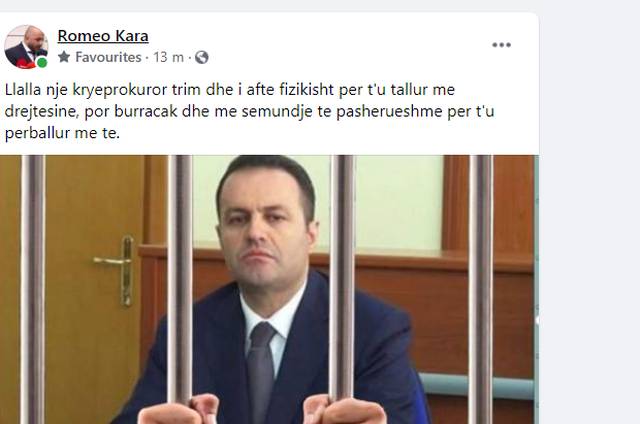Open the three-dots post options menu

(501, 45)
